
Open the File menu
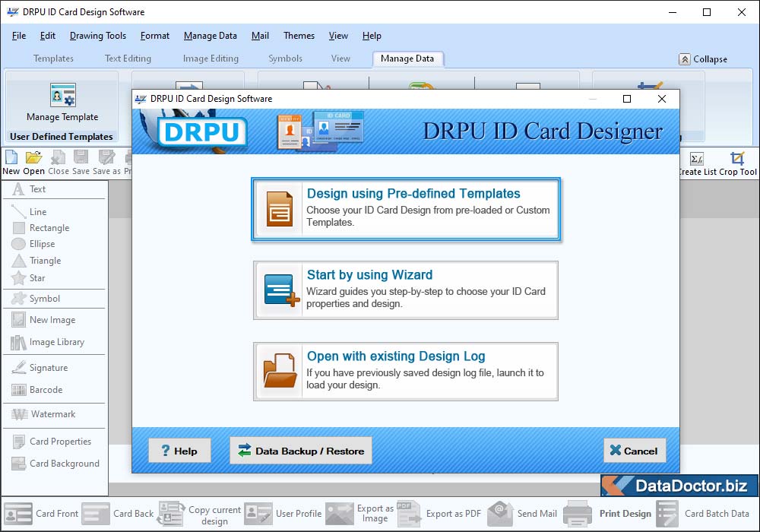[19, 36]
